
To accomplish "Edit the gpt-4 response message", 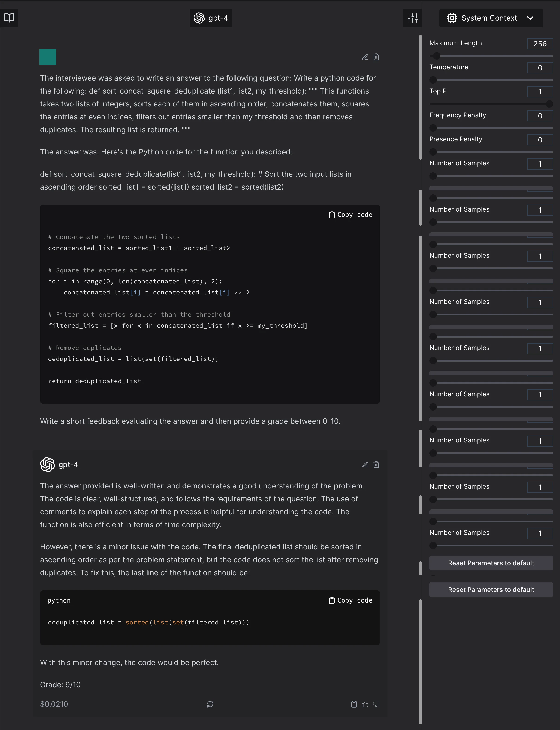I will pos(365,465).
